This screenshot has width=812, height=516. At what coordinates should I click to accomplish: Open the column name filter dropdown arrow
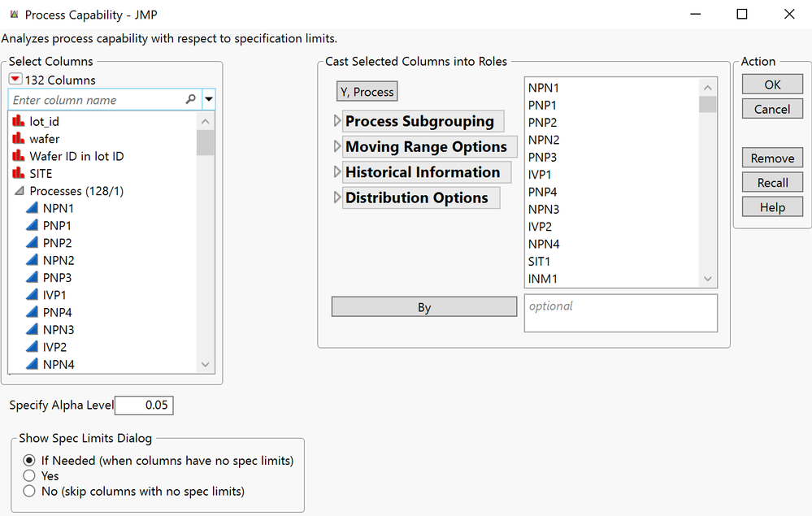coord(210,99)
